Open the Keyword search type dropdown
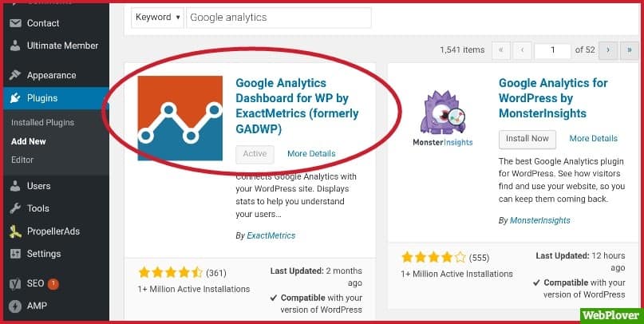644x324 pixels. [157, 18]
